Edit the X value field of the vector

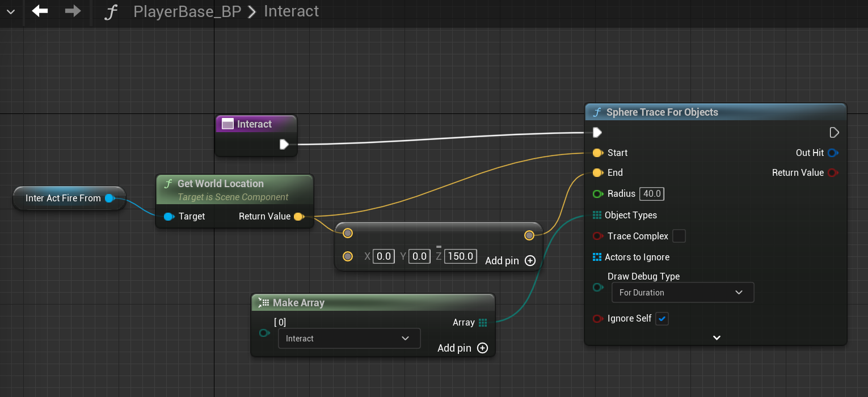click(x=384, y=256)
